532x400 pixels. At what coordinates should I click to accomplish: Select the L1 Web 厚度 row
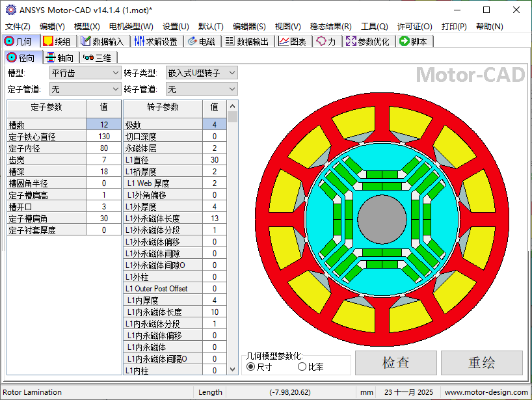click(x=175, y=183)
